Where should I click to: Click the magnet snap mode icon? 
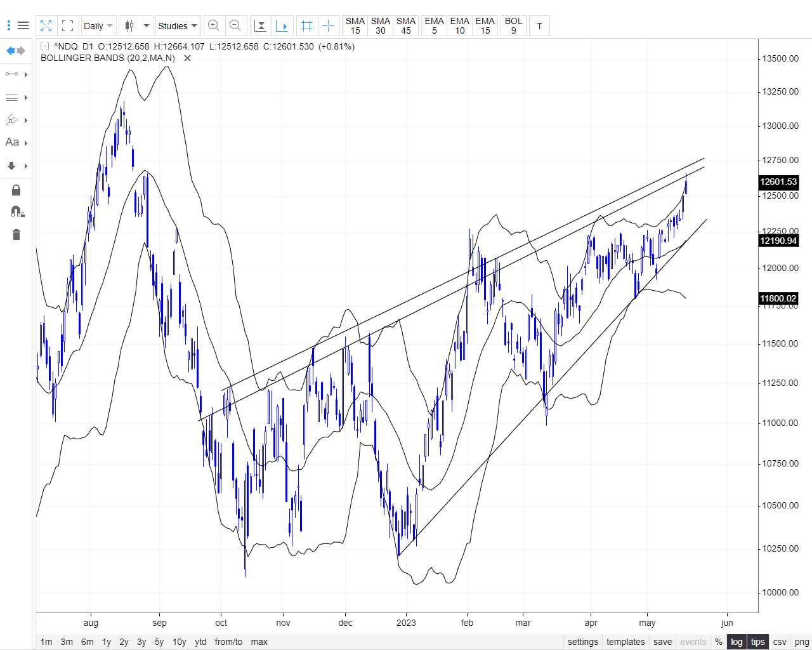pos(16,211)
